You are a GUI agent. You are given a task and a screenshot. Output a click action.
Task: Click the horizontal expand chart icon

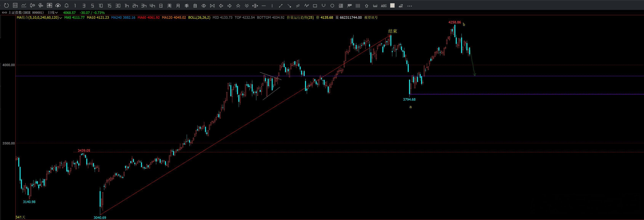(x=204, y=6)
